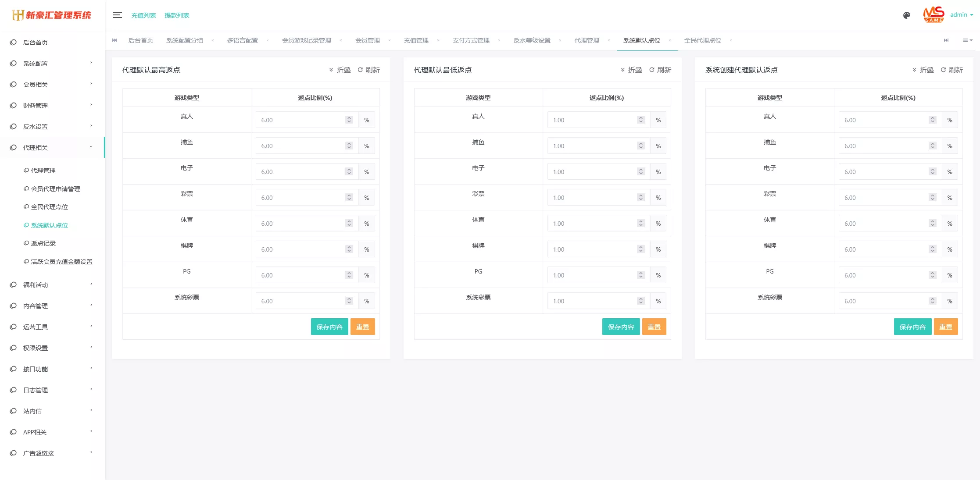This screenshot has height=480, width=980.
Task: Collapse the 代理默认最低返点 panel via 折叠
Action: pos(632,70)
